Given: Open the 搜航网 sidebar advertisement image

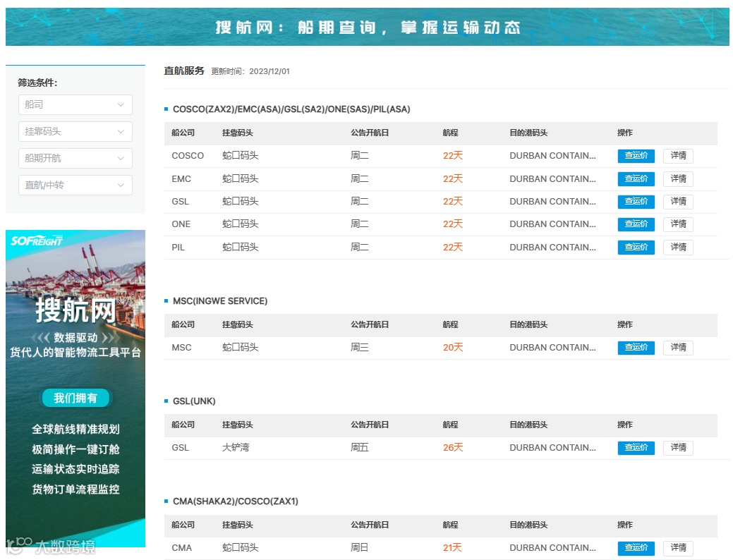Looking at the screenshot, I should pos(75,389).
